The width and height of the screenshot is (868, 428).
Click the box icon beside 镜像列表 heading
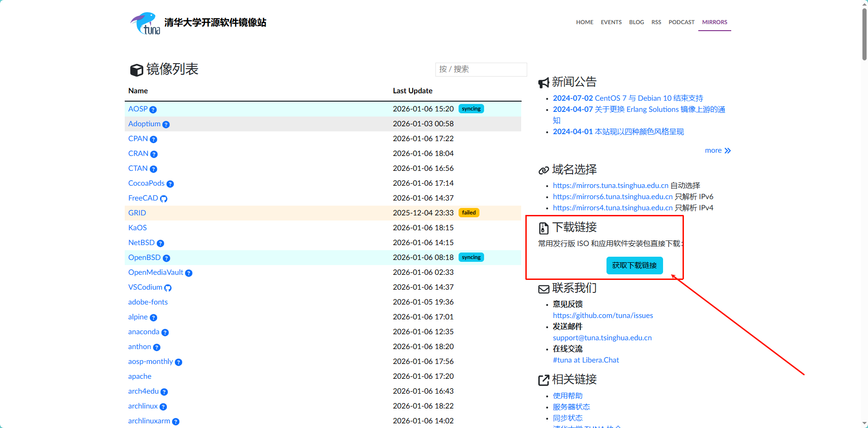pyautogui.click(x=135, y=70)
